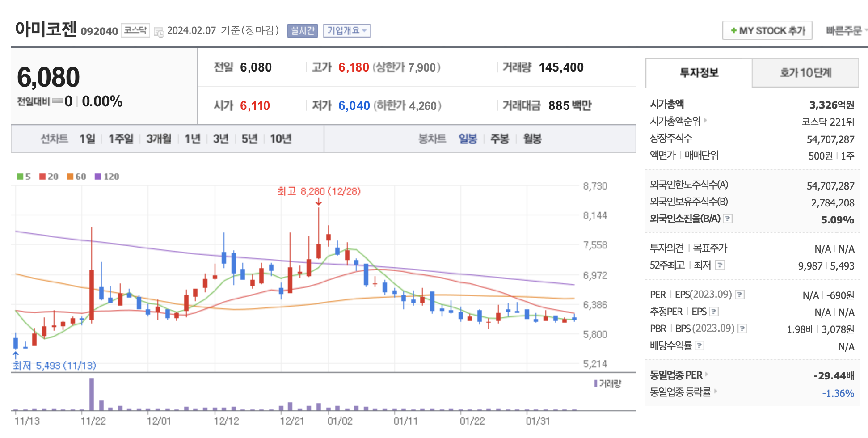This screenshot has height=438, width=868.
Task: Click the help icon beside 52주최고 최저
Action: (x=720, y=265)
